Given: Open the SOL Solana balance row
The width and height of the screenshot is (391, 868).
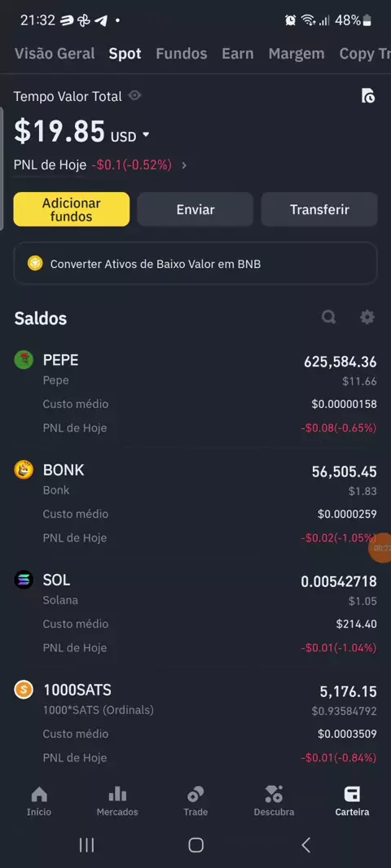Looking at the screenshot, I should point(195,613).
